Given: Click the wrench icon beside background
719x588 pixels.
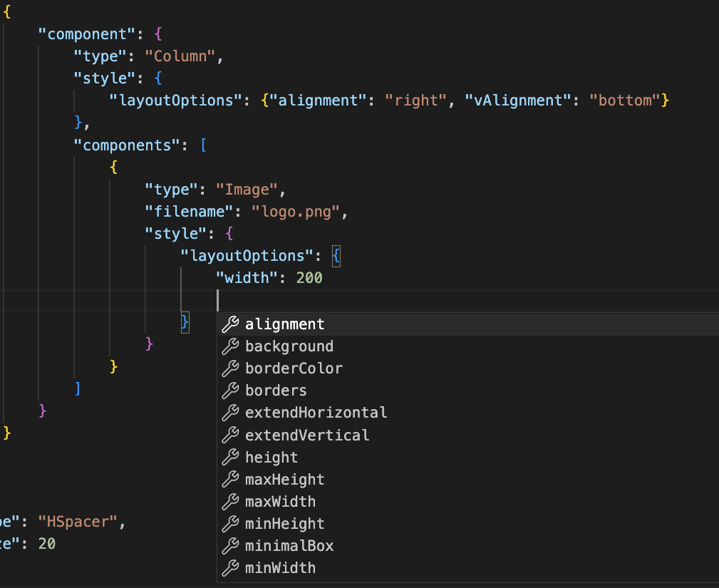Looking at the screenshot, I should coord(230,346).
